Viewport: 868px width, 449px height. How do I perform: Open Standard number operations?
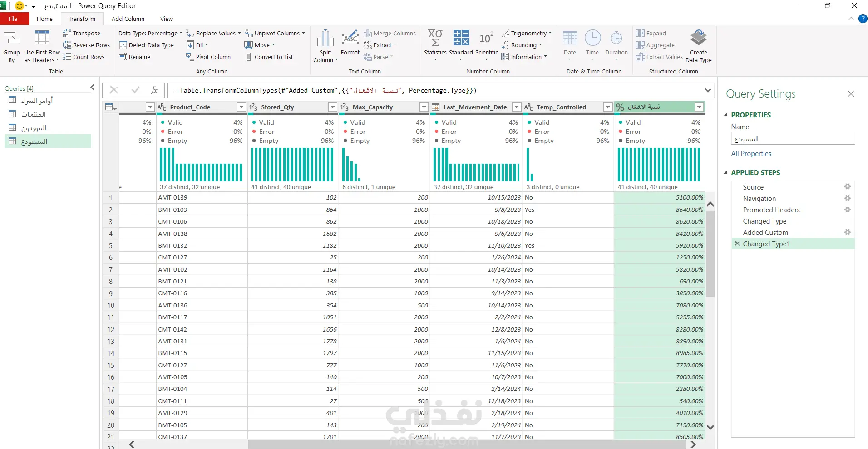point(461,45)
